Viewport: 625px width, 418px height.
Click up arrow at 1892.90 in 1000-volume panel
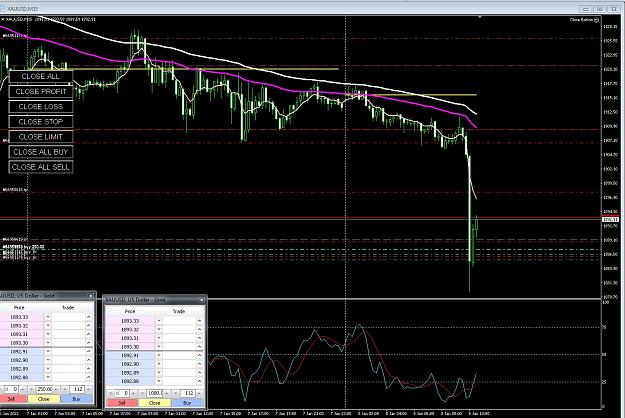point(199,364)
